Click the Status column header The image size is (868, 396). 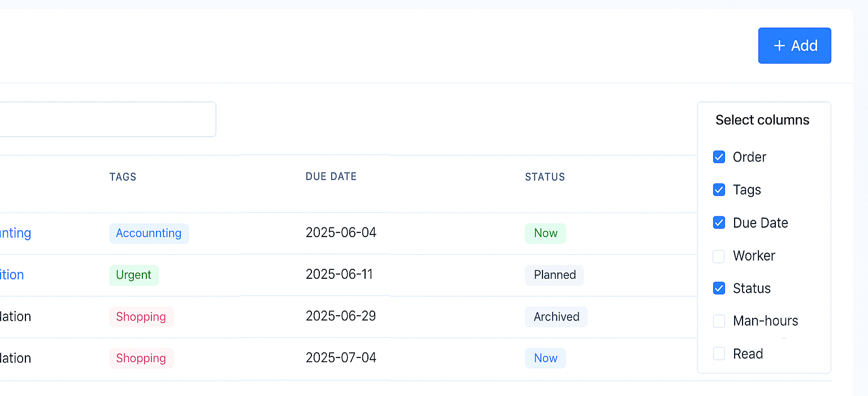point(545,177)
